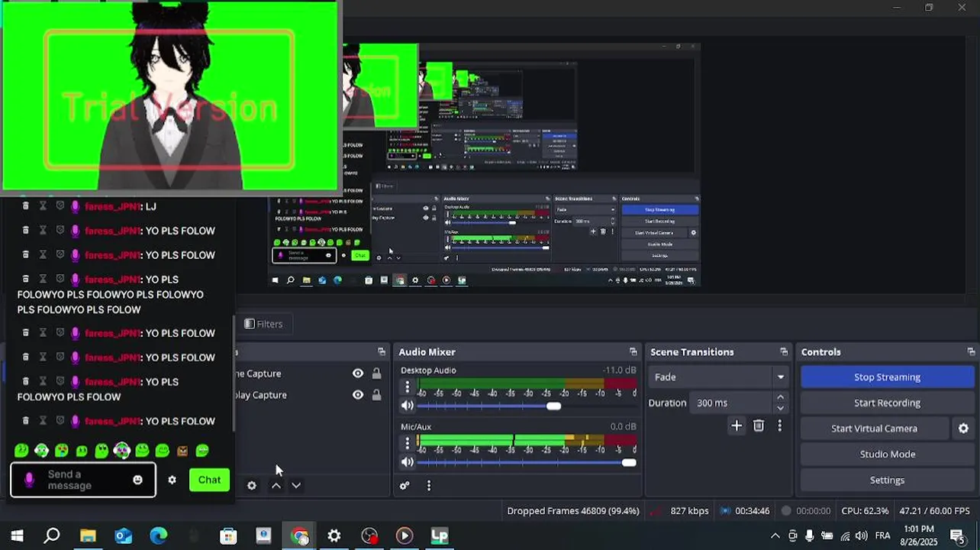Open OBS Settings from the Controls panel
980x550 pixels.
tap(887, 480)
